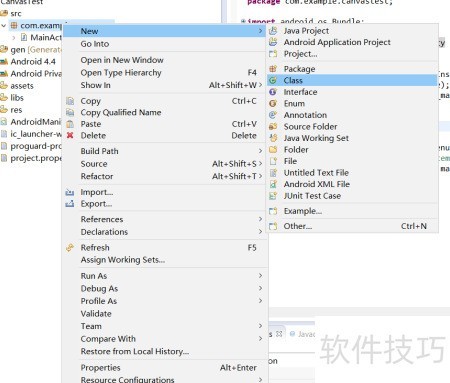450x383 pixels.
Task: Select Android Private Libraries node
Action: point(36,74)
